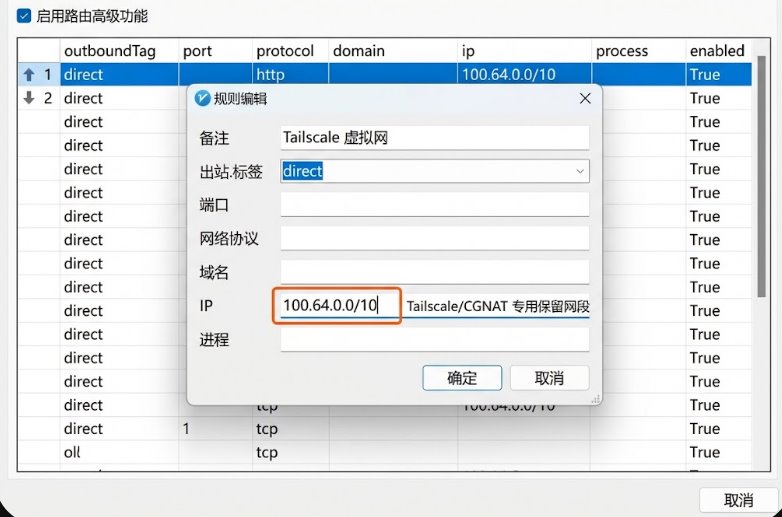The image size is (782, 517).
Task: Click the 域名 input field
Action: coord(434,272)
